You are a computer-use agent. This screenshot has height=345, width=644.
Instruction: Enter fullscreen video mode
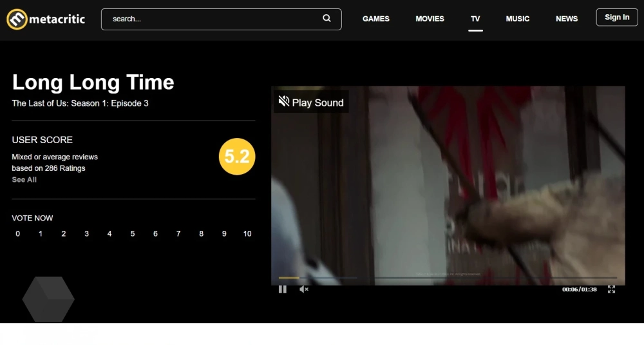[611, 289]
